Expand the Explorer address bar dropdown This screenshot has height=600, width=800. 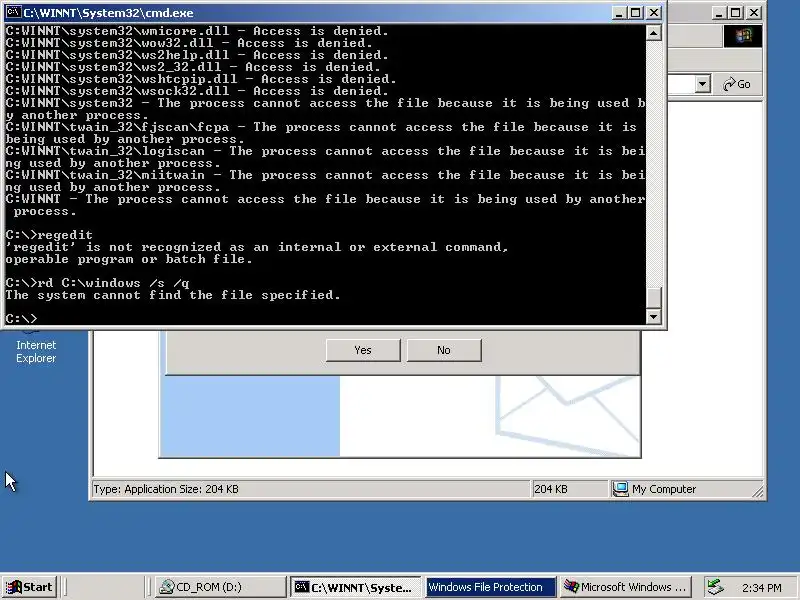tap(703, 84)
